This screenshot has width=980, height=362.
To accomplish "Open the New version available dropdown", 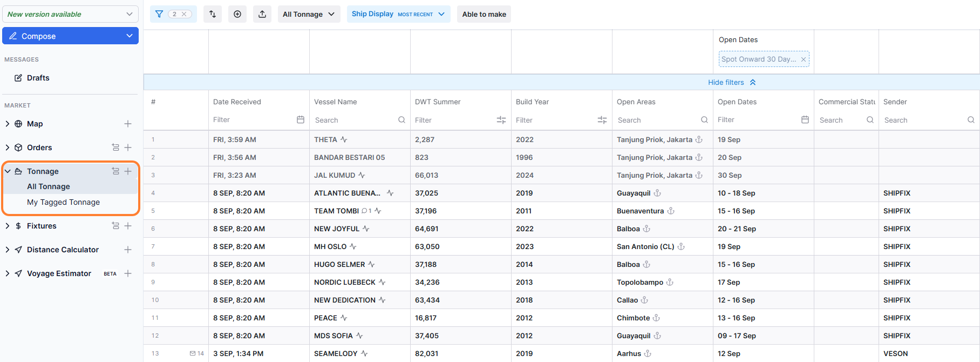I will (70, 14).
